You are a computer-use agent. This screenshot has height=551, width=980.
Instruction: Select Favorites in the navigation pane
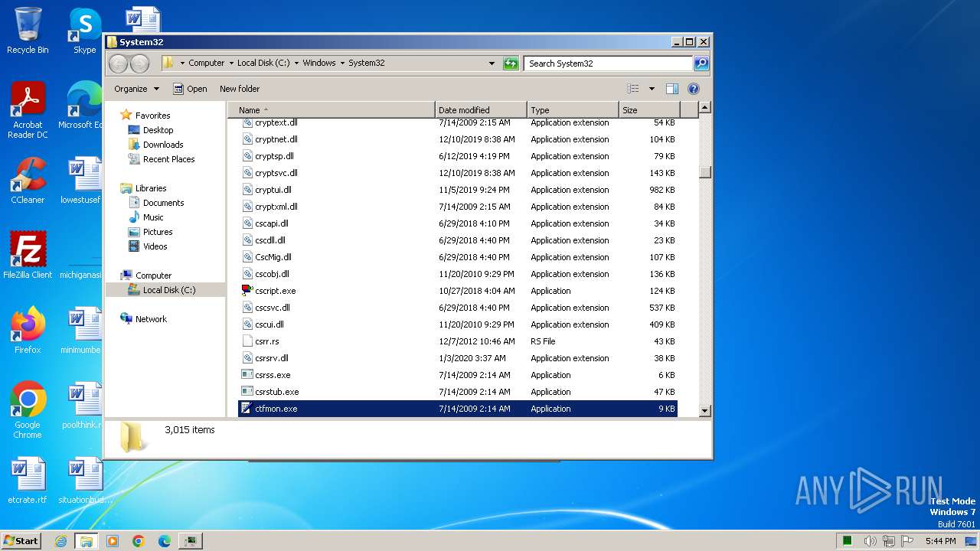click(152, 116)
